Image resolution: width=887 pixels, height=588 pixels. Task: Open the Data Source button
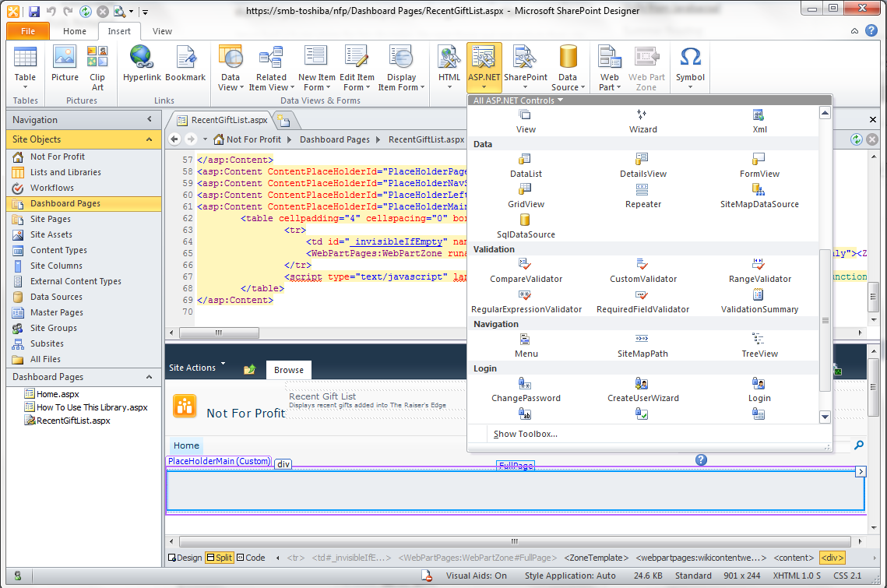[x=568, y=68]
